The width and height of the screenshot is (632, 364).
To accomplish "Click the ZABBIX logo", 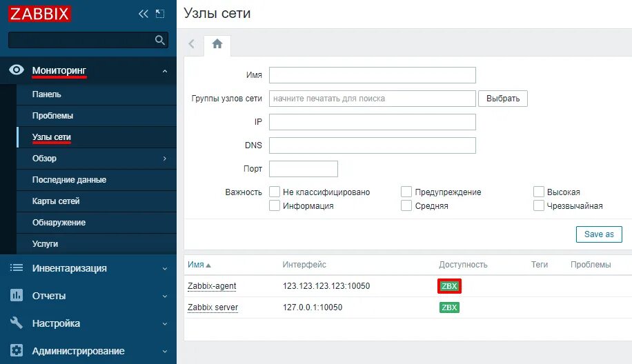I will click(x=39, y=14).
